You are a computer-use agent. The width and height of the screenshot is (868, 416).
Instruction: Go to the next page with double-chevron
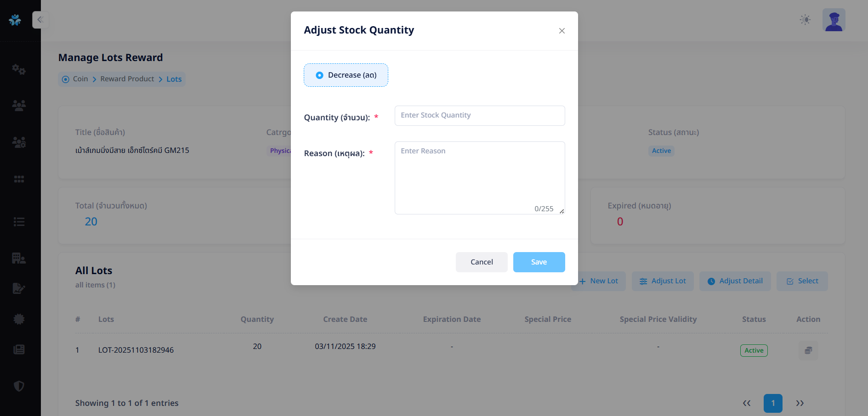tap(800, 403)
